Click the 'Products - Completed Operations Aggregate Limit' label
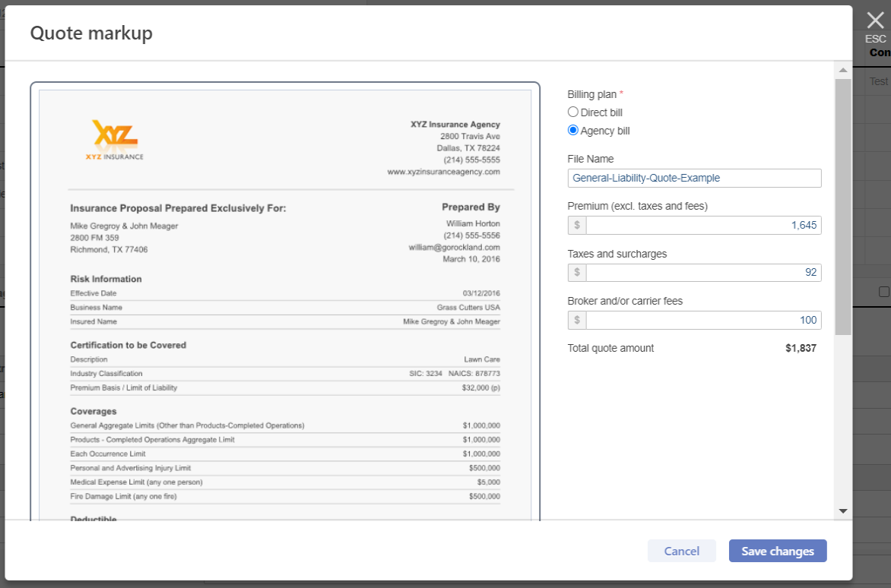 tap(152, 440)
